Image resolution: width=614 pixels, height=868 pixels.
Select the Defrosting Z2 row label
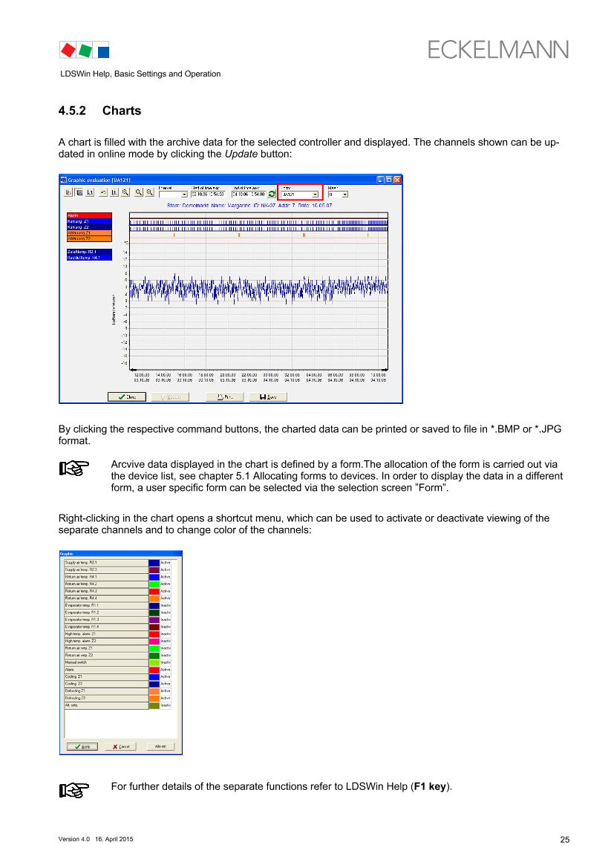pyautogui.click(x=105, y=698)
